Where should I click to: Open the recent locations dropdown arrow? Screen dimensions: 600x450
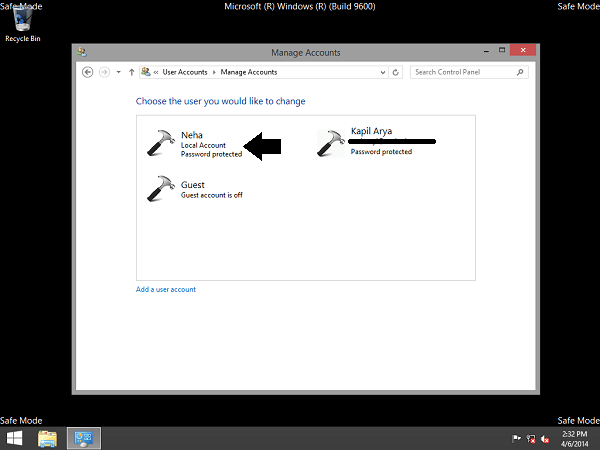point(119,72)
